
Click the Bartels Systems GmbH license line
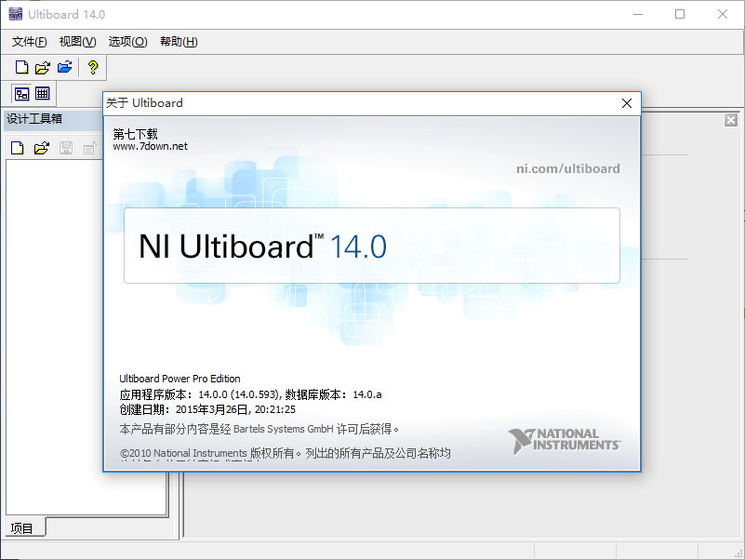point(259,429)
